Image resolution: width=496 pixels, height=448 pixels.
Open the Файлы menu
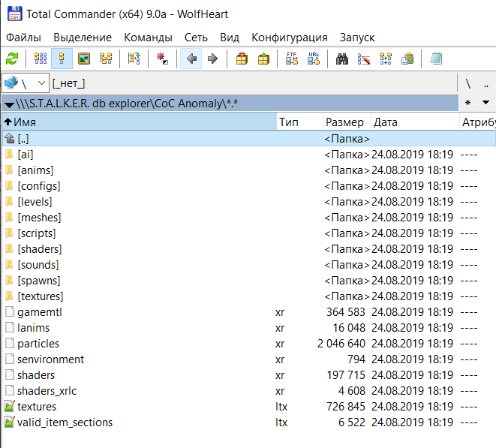23,38
